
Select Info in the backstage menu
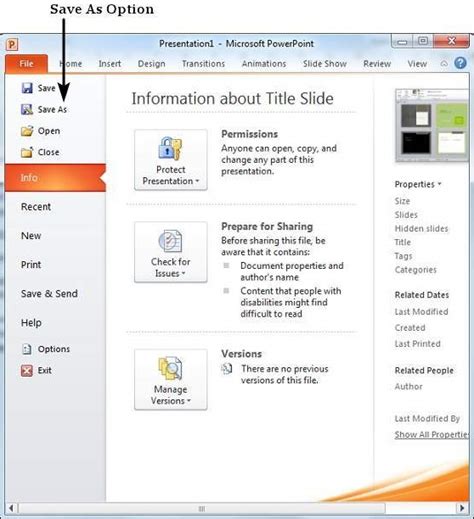click(55, 178)
